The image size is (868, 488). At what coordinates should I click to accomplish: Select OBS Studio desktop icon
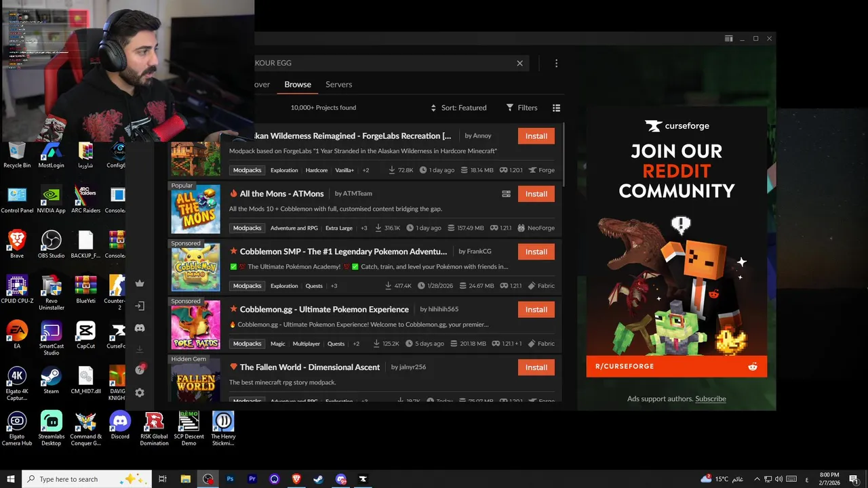(51, 245)
